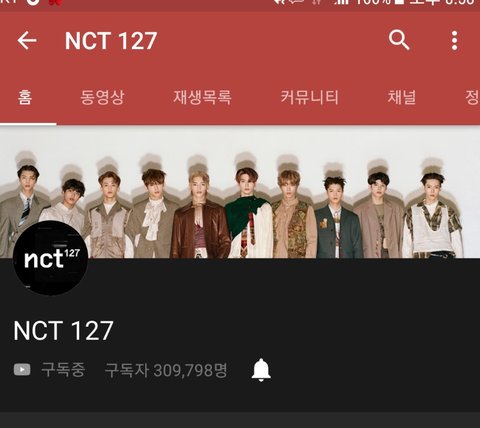Open the search magnifier icon
The height and width of the screenshot is (428, 480).
pyautogui.click(x=399, y=40)
